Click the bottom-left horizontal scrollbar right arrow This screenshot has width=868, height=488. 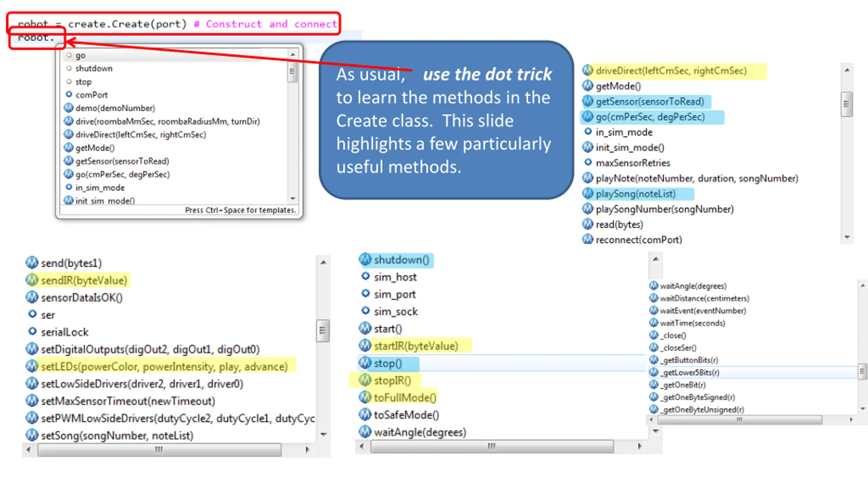click(307, 450)
